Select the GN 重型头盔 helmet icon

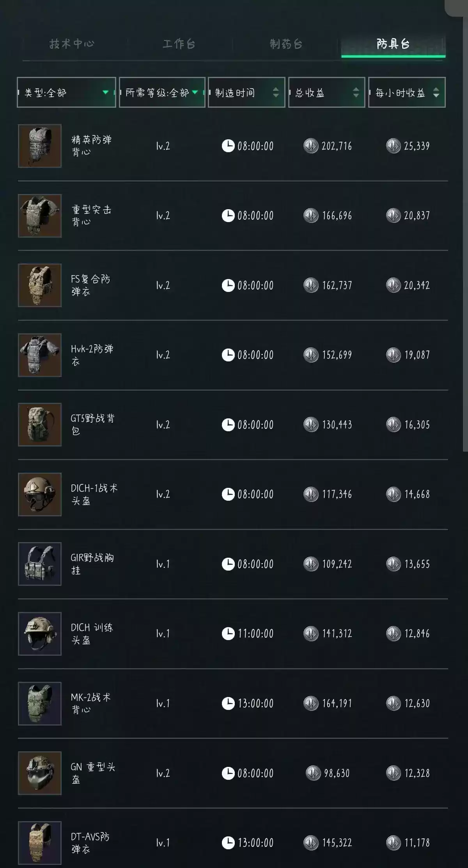(39, 773)
